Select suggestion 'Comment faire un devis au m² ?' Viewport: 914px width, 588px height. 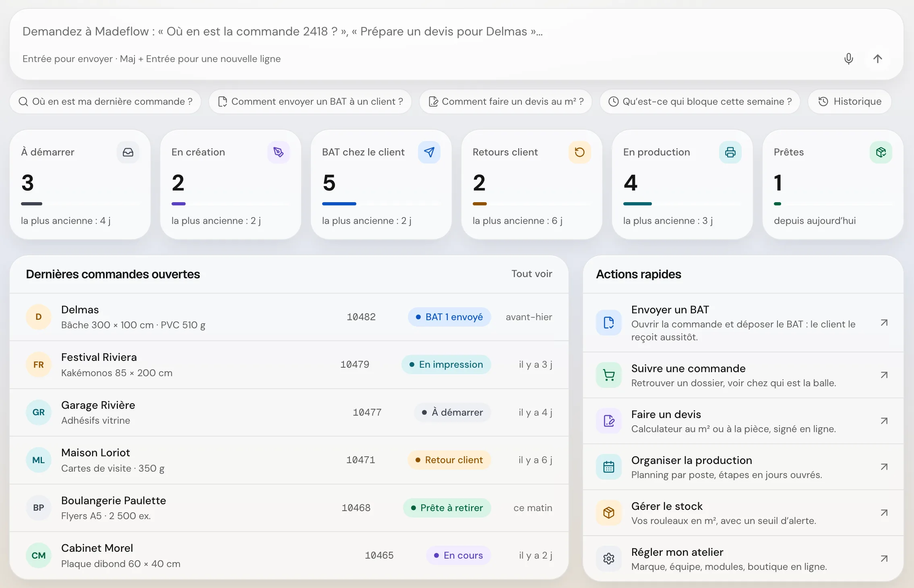coord(506,101)
